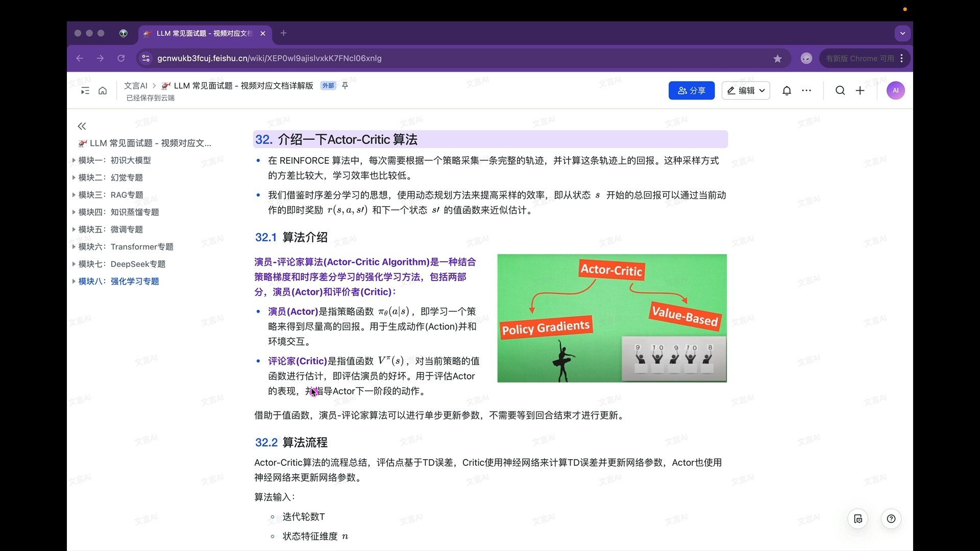Select 模块八：强化学习专题 in sidebar
Image resolution: width=980 pixels, height=551 pixels.
coord(118,282)
